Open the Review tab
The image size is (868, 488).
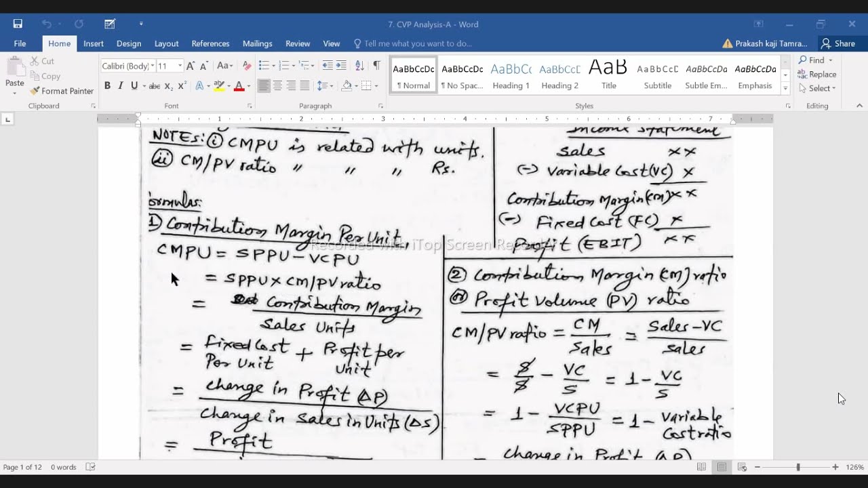click(x=298, y=43)
